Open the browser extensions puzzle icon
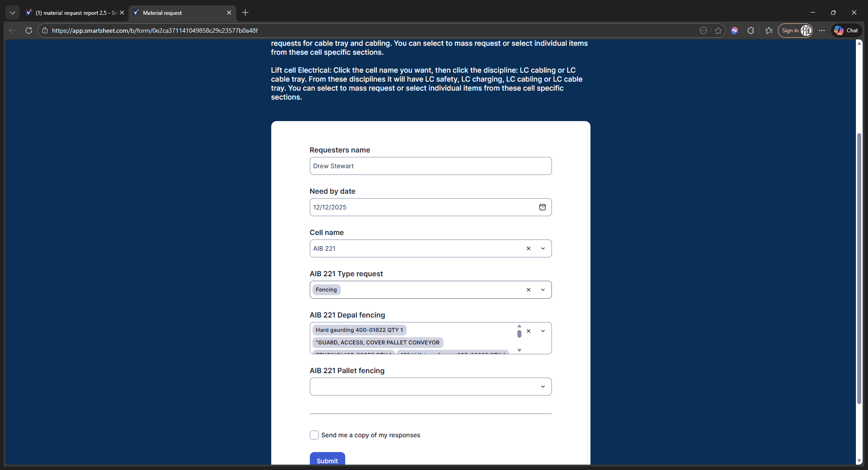The width and height of the screenshot is (868, 470). click(x=751, y=30)
